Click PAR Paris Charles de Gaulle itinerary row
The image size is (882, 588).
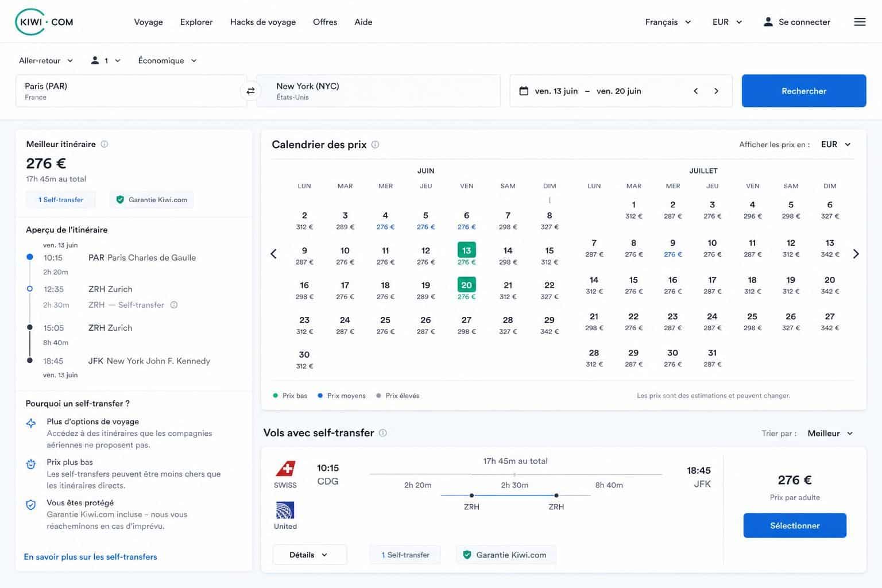[x=121, y=258]
